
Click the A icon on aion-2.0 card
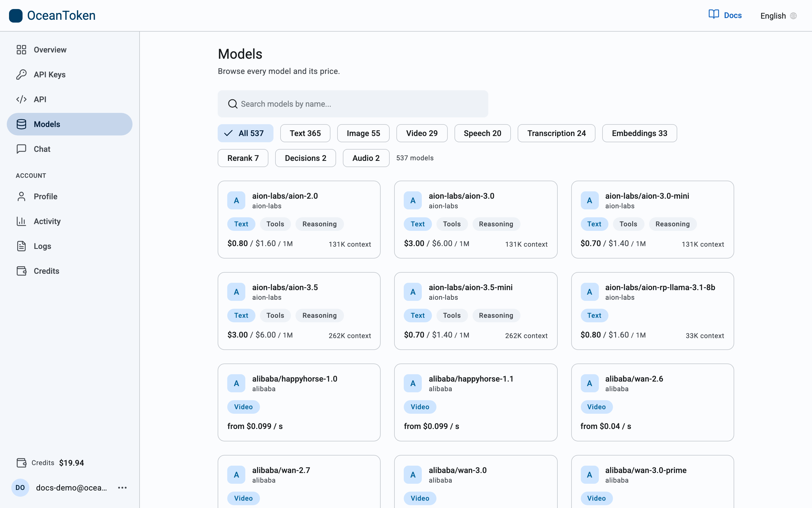click(236, 201)
